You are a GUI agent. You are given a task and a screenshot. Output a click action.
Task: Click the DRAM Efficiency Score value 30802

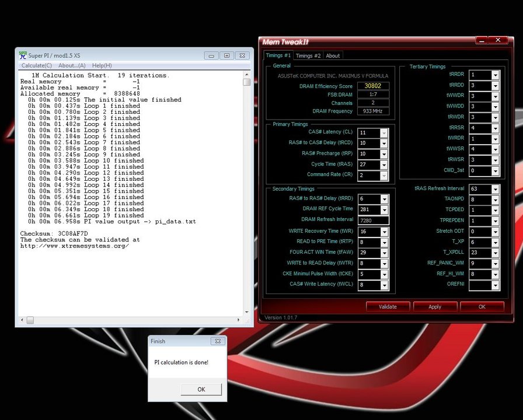(373, 86)
